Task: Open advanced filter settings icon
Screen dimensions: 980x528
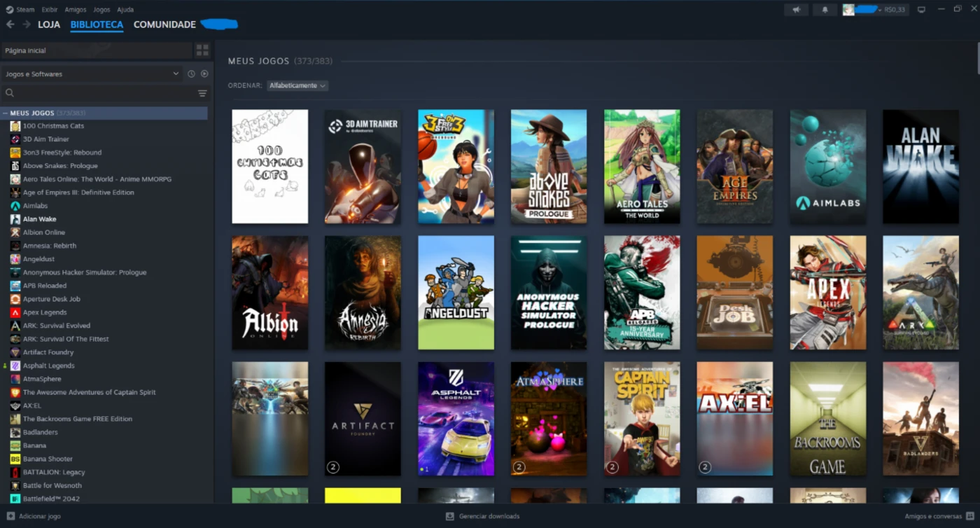Action: (x=202, y=93)
